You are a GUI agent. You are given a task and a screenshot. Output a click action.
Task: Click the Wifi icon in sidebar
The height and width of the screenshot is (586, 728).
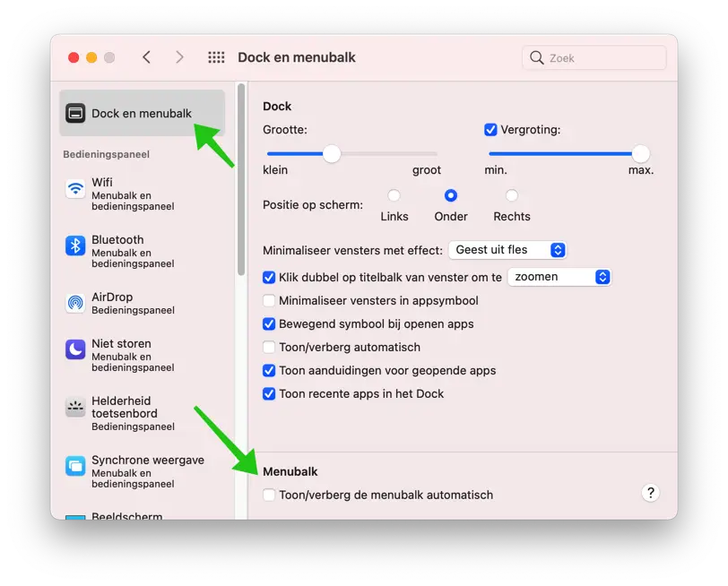pos(75,189)
